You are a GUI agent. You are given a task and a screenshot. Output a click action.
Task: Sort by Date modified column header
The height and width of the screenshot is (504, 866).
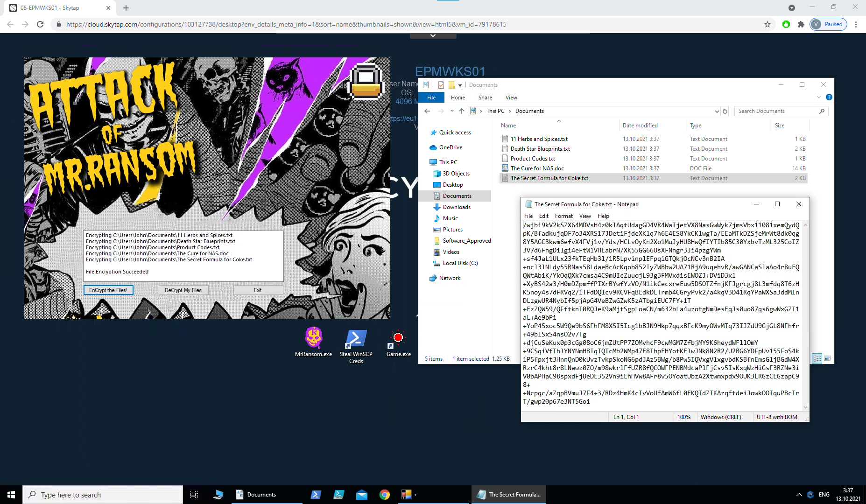pyautogui.click(x=640, y=126)
